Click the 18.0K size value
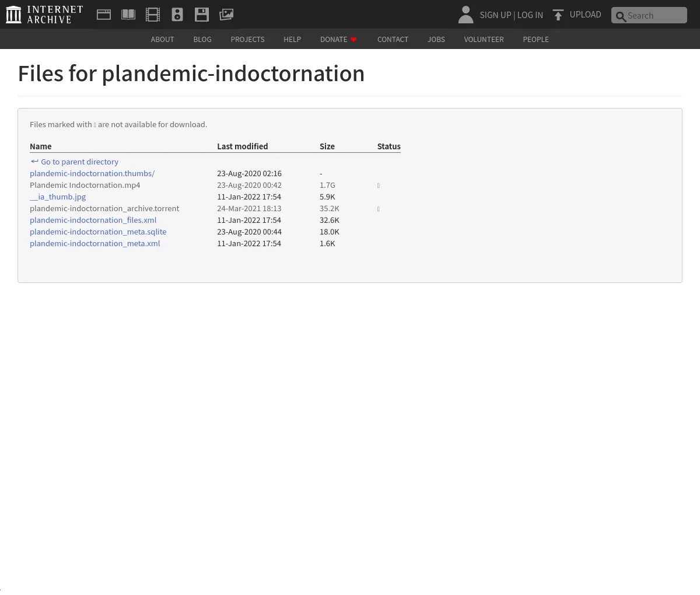Screen dimensions: 700x595 pyautogui.click(x=330, y=232)
